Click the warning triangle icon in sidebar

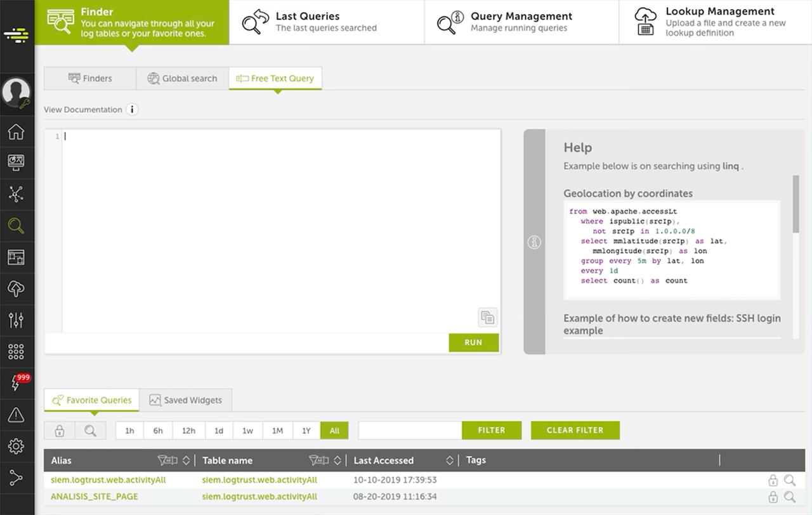(x=17, y=415)
